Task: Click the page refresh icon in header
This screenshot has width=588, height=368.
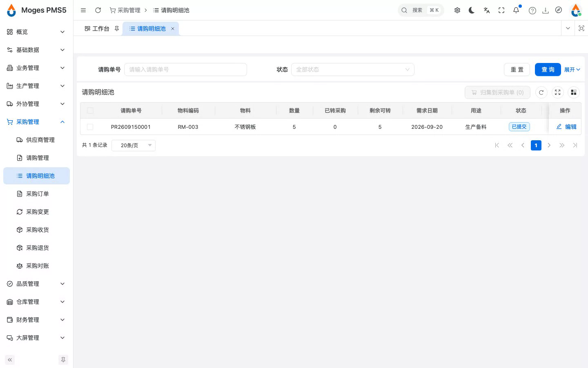Action: (x=98, y=10)
